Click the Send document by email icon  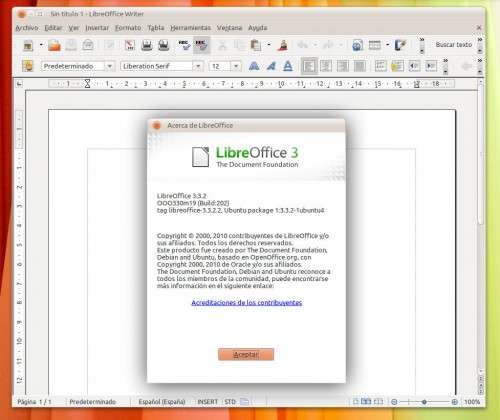pyautogui.click(x=88, y=45)
